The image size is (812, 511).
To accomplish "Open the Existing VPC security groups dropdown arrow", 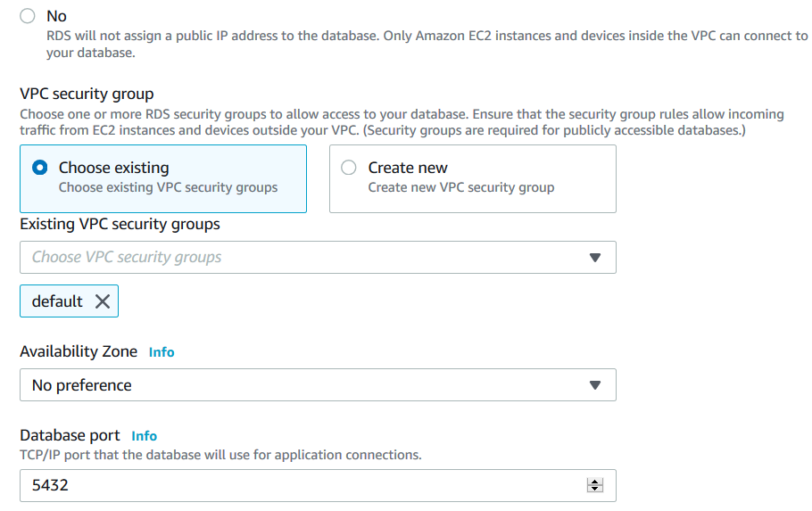I will (595, 258).
